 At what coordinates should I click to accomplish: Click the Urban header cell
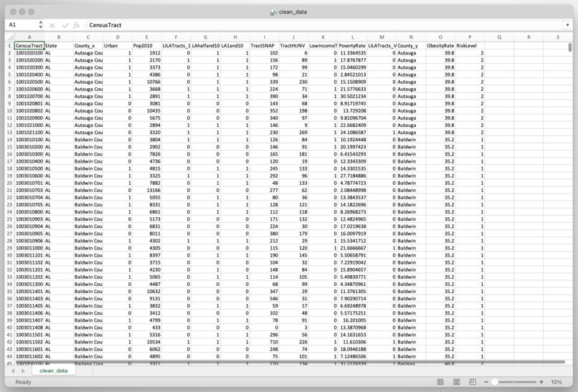point(118,46)
